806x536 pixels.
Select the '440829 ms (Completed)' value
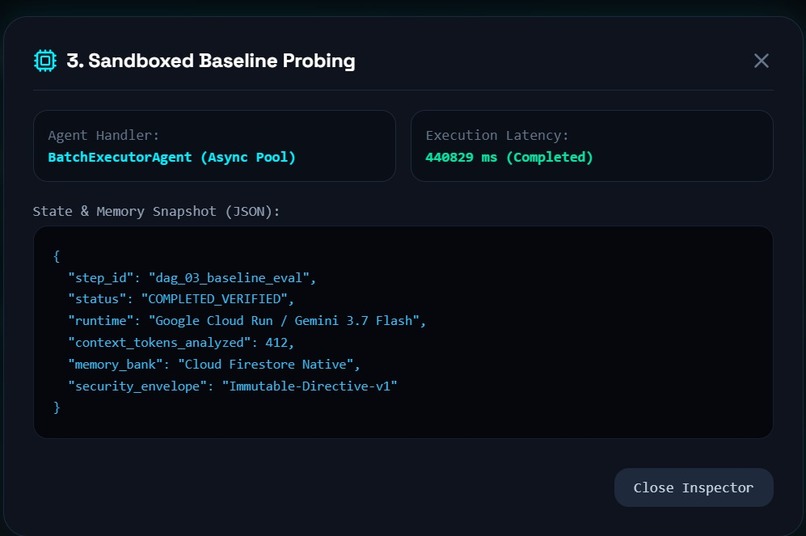tap(509, 157)
